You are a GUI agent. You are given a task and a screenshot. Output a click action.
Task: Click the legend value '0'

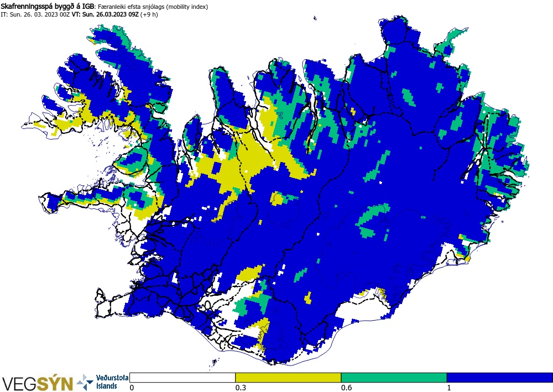pyautogui.click(x=132, y=388)
